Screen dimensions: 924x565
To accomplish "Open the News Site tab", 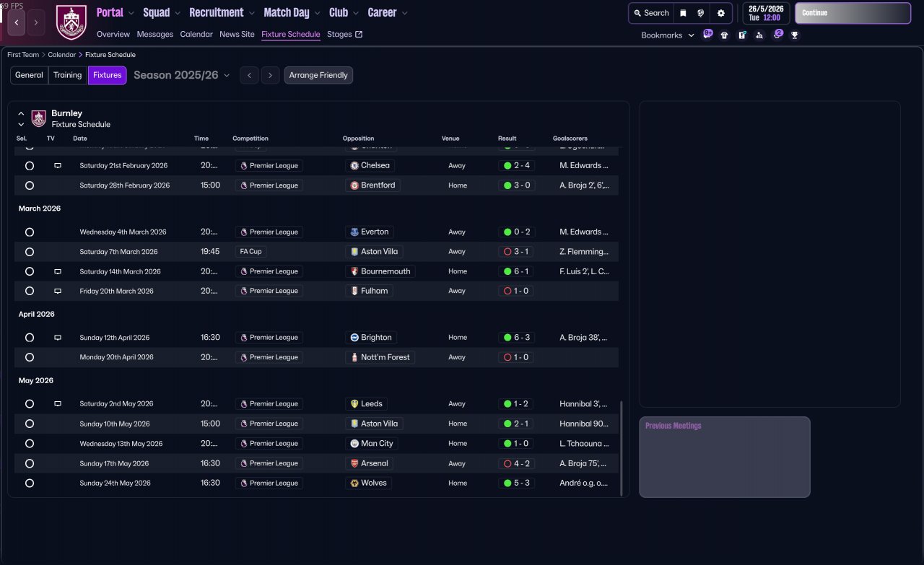I will (x=237, y=34).
